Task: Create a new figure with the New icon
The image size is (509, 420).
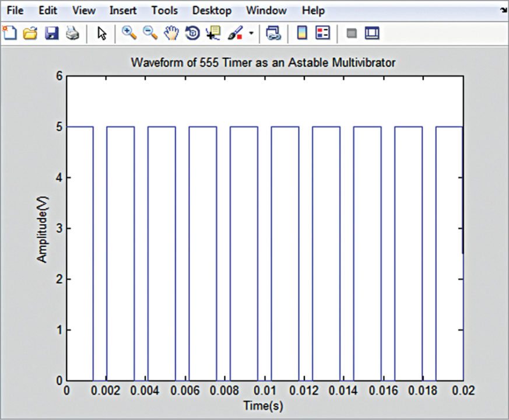Action: (9, 33)
